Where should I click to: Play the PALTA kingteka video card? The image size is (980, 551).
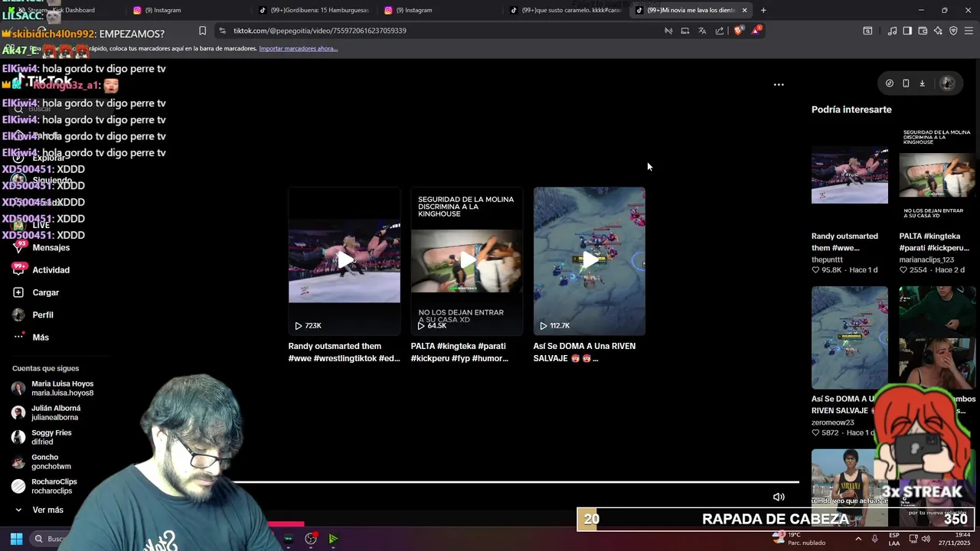pos(467,261)
